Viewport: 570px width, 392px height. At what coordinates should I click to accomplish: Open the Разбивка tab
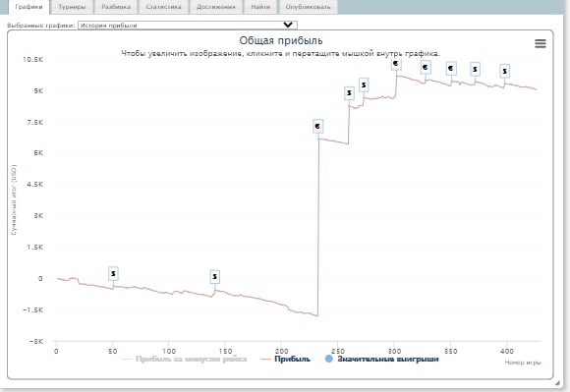[116, 7]
